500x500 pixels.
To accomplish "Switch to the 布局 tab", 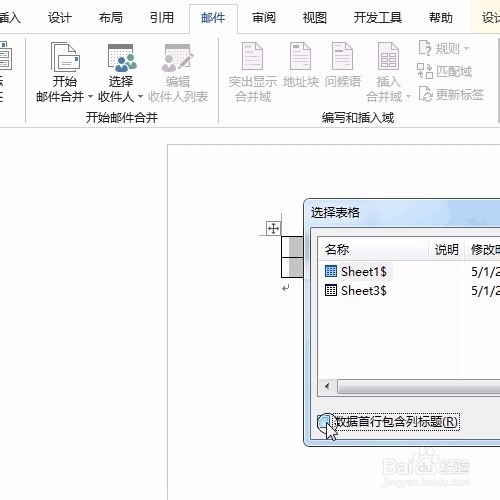I will click(x=111, y=18).
